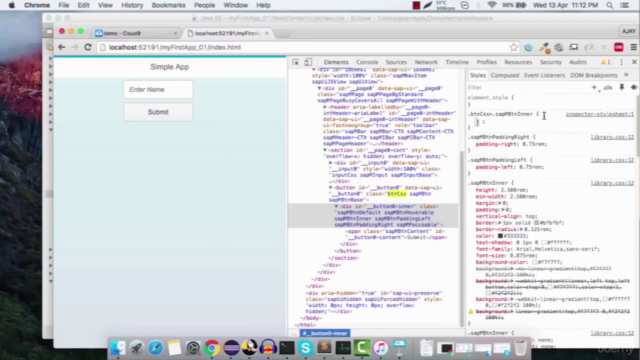Screen dimensions: 640x360
Task: Reload the localhost page
Action: 88,47
